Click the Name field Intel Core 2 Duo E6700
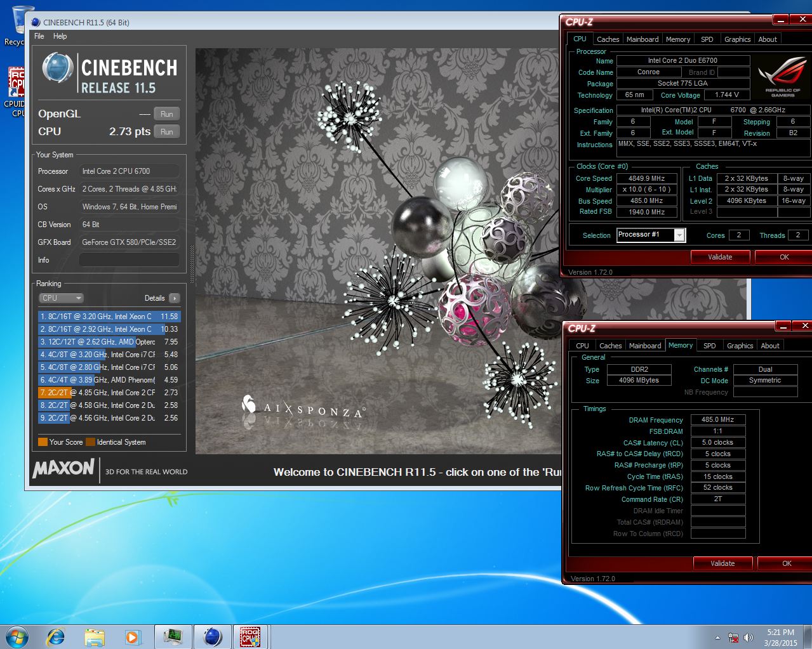 pyautogui.click(x=683, y=61)
